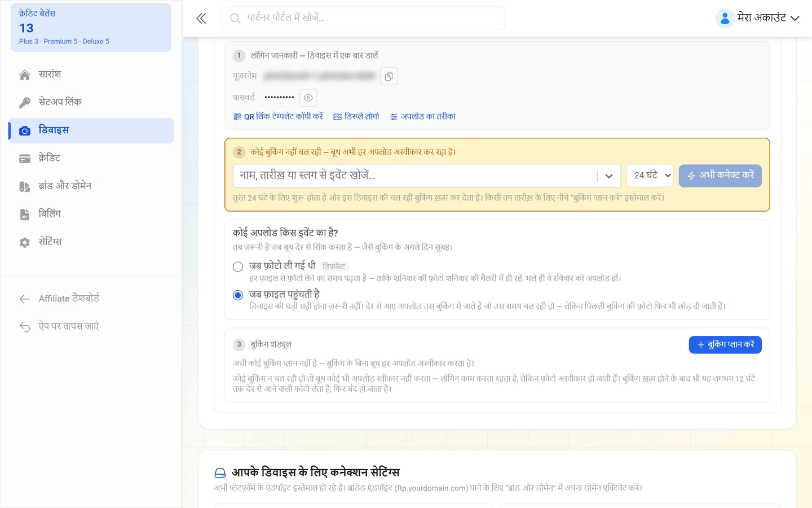Viewport: 812px width, 508px height.
Task: Open the सेटअप लिंक sidebar page
Action: (x=91, y=102)
